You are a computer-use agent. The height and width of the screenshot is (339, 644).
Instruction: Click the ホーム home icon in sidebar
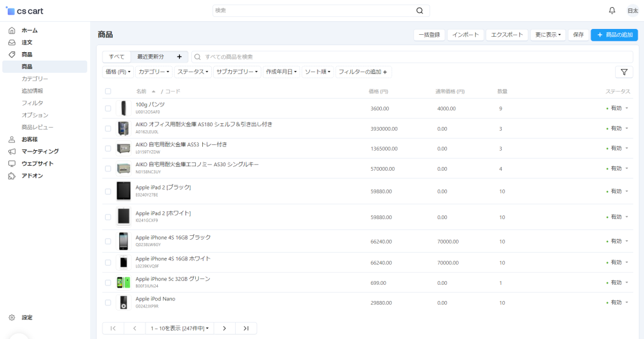pos(12,30)
